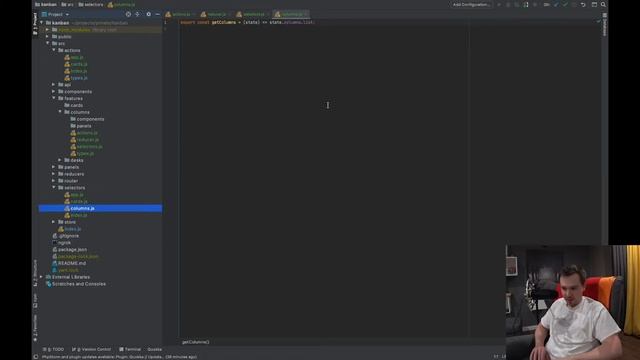Click the tool windows icon in status bar corner
This screenshot has width=640, height=360.
click(36, 357)
